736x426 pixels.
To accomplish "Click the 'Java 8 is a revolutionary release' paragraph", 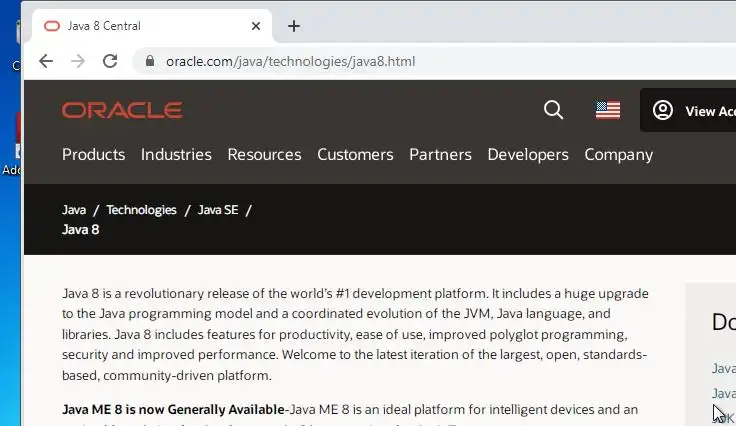I will [x=355, y=334].
